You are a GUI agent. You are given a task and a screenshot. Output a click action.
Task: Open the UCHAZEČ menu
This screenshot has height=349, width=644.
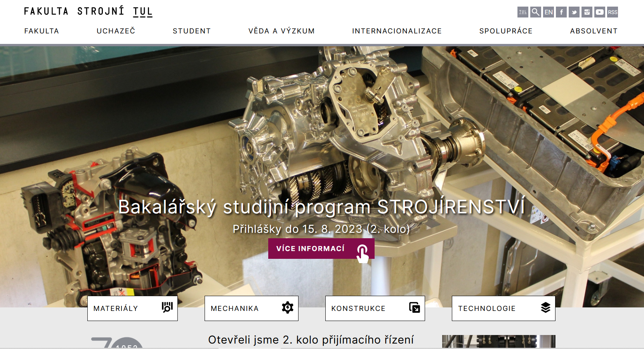[x=116, y=31]
